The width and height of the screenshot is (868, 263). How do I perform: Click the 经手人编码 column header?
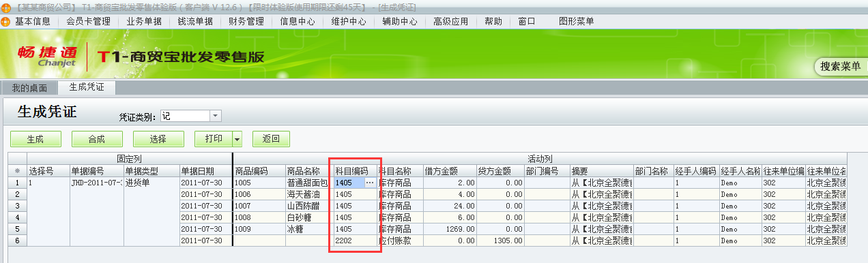pyautogui.click(x=696, y=170)
